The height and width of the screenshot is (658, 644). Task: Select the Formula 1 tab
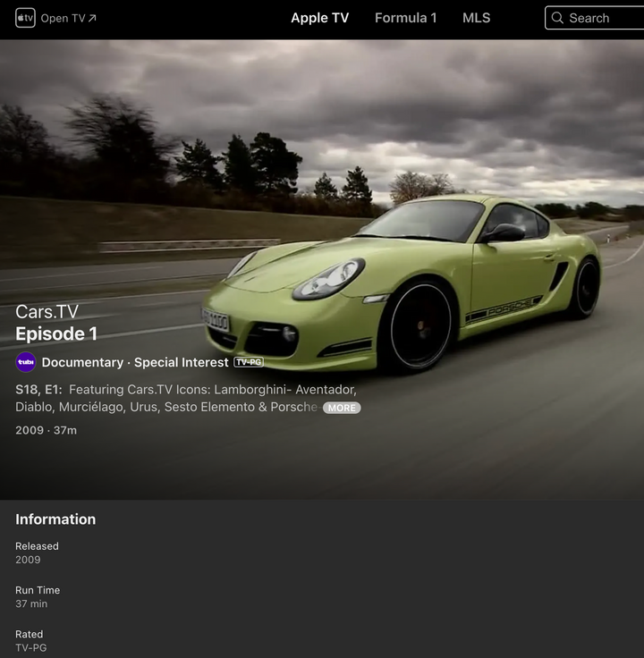(405, 18)
